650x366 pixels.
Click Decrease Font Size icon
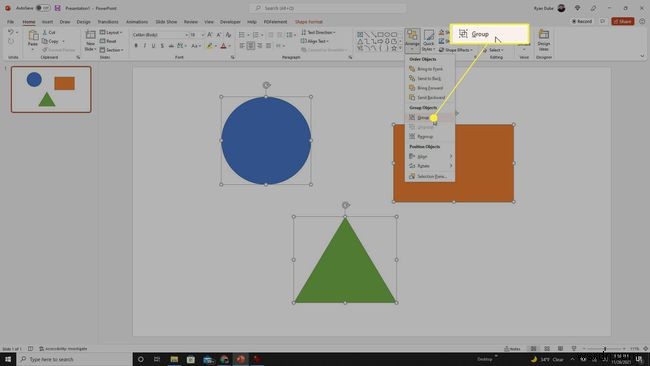[x=219, y=35]
